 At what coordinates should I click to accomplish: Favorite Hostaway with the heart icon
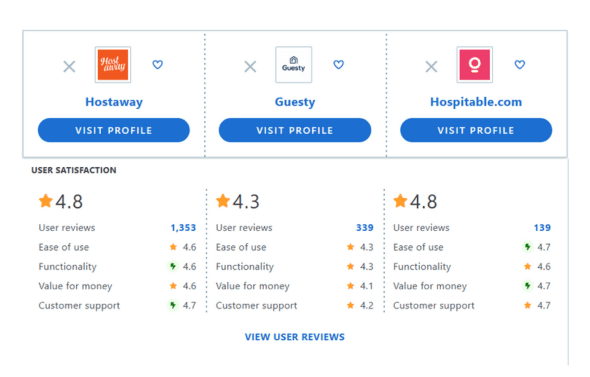pos(158,65)
